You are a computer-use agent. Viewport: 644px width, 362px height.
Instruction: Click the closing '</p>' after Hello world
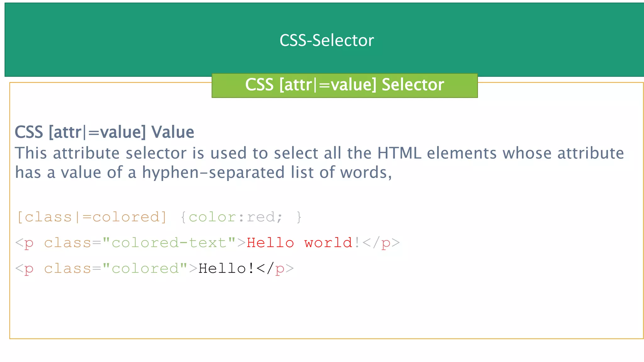click(x=381, y=243)
